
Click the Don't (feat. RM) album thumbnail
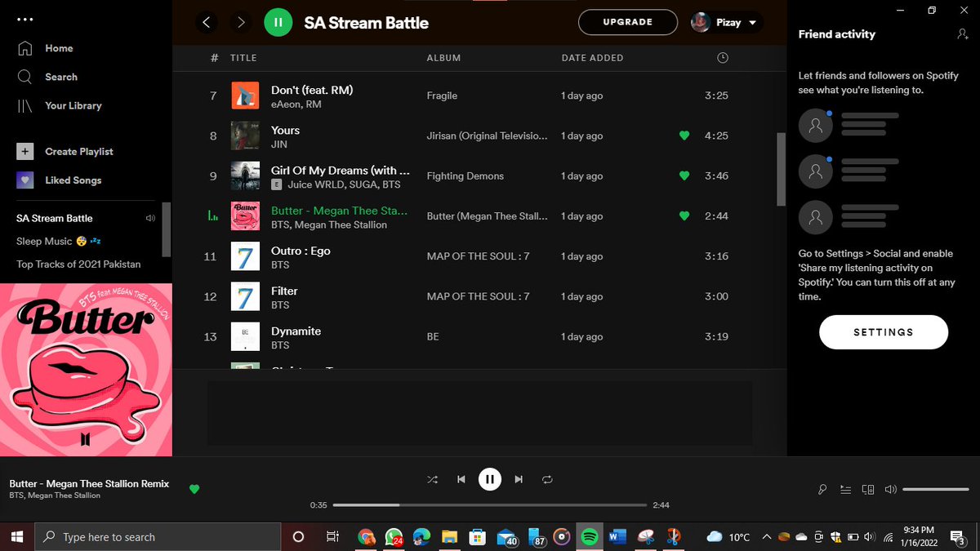(x=245, y=96)
